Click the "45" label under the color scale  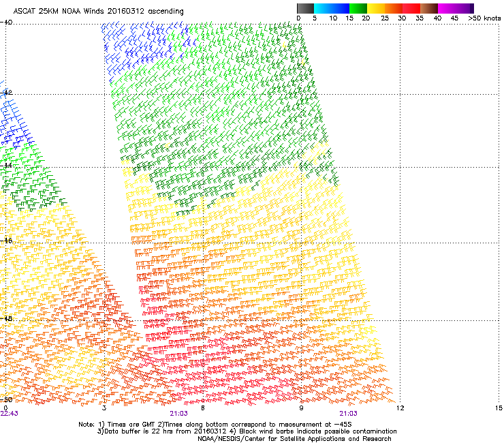pyautogui.click(x=454, y=18)
